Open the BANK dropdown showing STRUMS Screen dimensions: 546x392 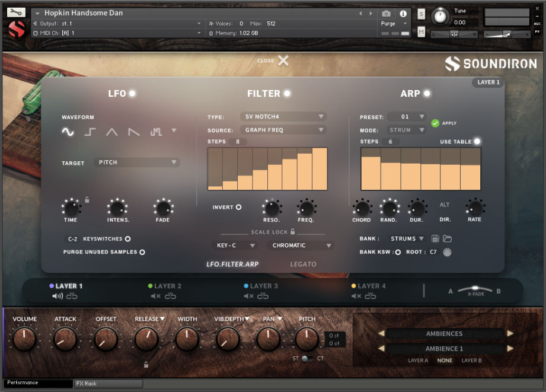408,238
